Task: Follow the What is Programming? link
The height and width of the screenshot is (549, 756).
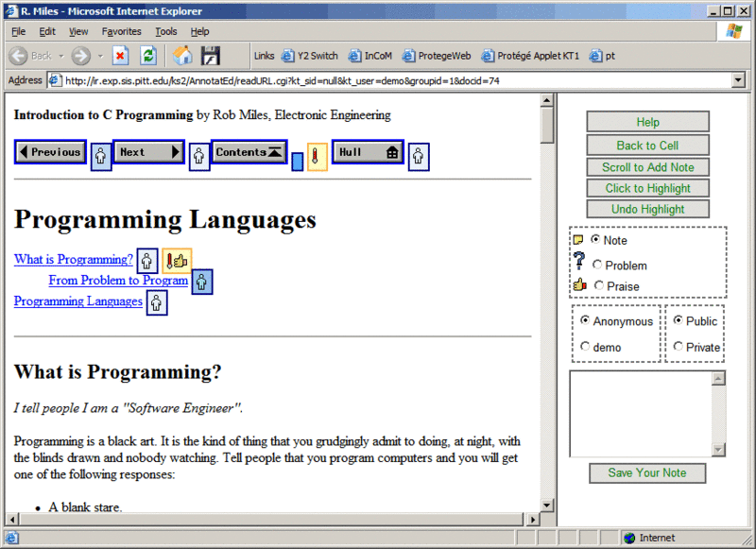Action: click(74, 259)
